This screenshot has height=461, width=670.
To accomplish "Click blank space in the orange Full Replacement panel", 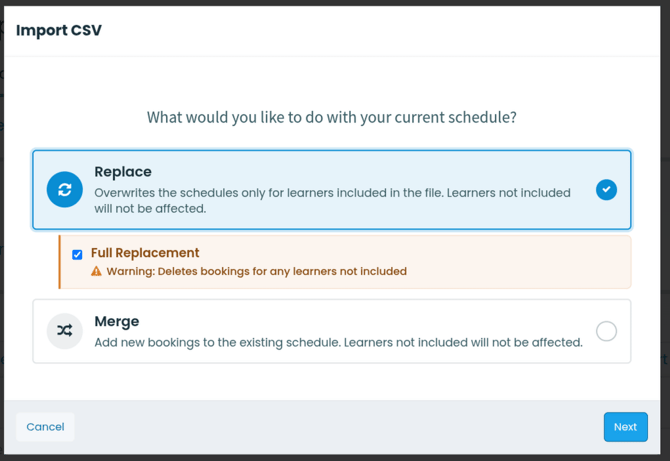I will click(513, 262).
